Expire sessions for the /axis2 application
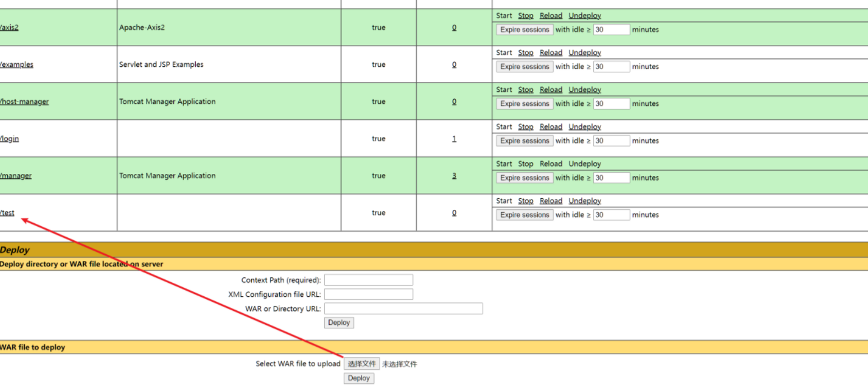The height and width of the screenshot is (386, 868). pyautogui.click(x=524, y=30)
